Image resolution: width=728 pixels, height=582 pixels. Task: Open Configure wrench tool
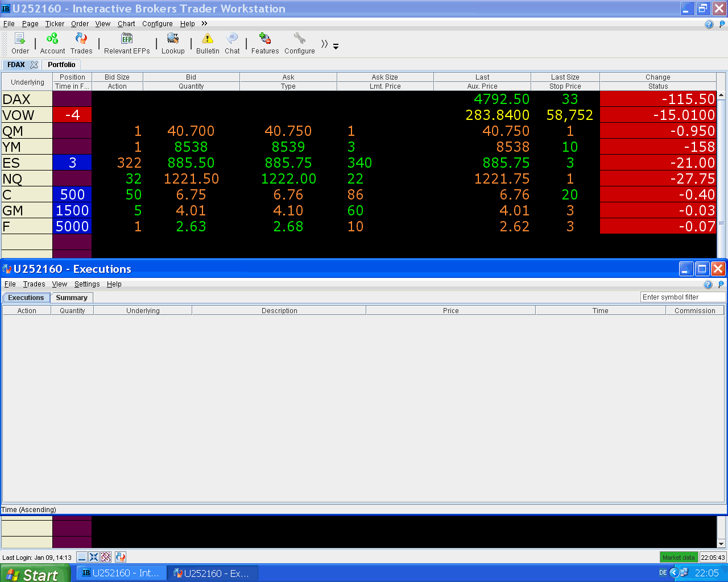pos(300,43)
